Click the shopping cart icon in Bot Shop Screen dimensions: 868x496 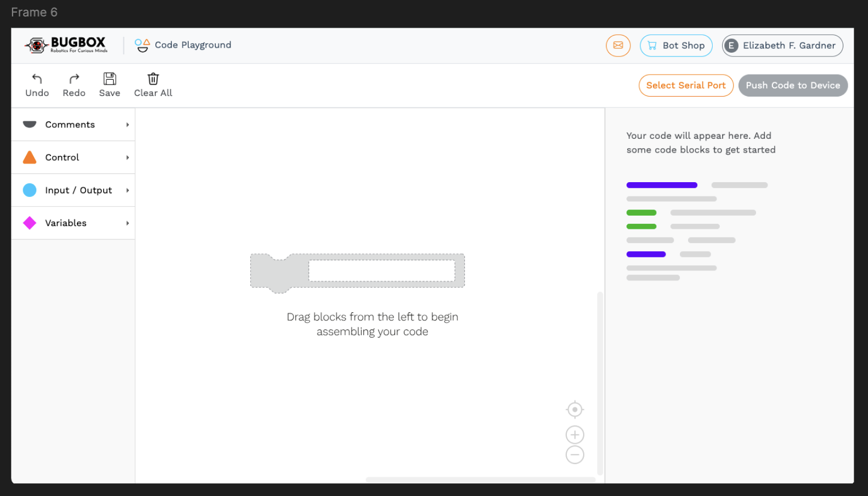tap(652, 46)
